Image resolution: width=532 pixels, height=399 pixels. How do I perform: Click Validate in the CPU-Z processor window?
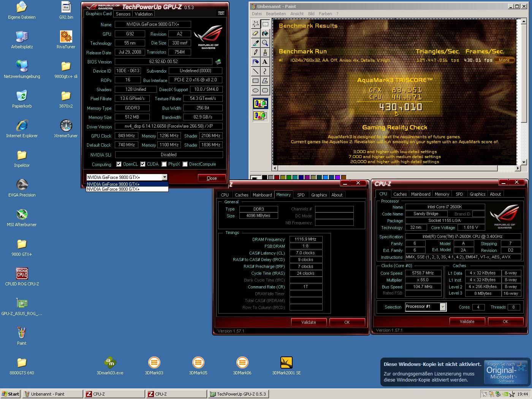click(x=467, y=321)
